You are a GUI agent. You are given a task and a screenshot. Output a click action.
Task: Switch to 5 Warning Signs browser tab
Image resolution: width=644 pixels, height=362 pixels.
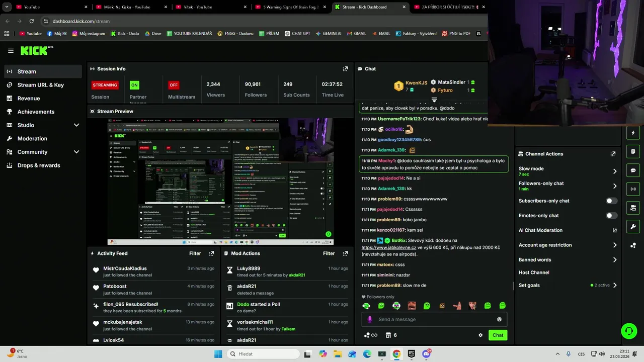[291, 7]
